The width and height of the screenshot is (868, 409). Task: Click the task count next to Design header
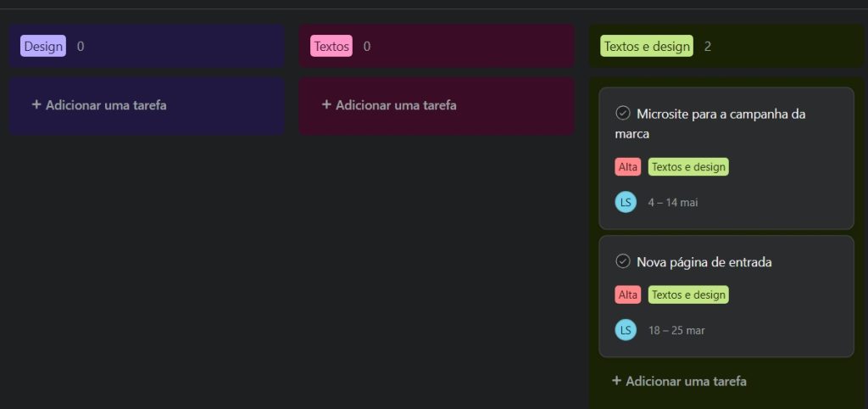(81, 47)
